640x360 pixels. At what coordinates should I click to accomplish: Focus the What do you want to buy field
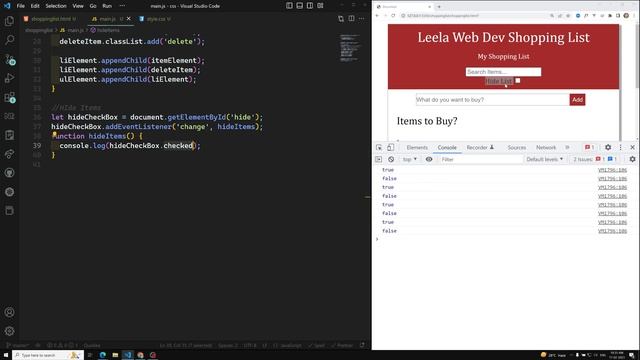pyautogui.click(x=493, y=100)
